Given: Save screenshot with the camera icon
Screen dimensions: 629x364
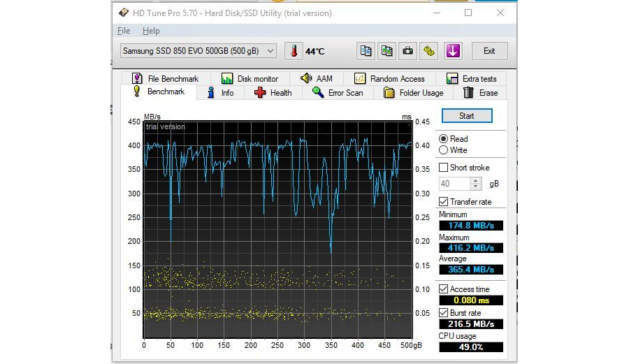Looking at the screenshot, I should (x=407, y=51).
